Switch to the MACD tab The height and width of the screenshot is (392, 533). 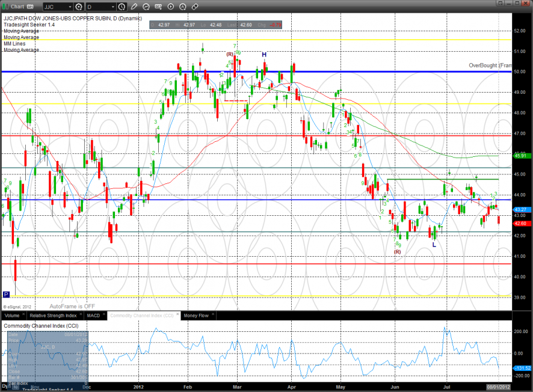click(93, 315)
